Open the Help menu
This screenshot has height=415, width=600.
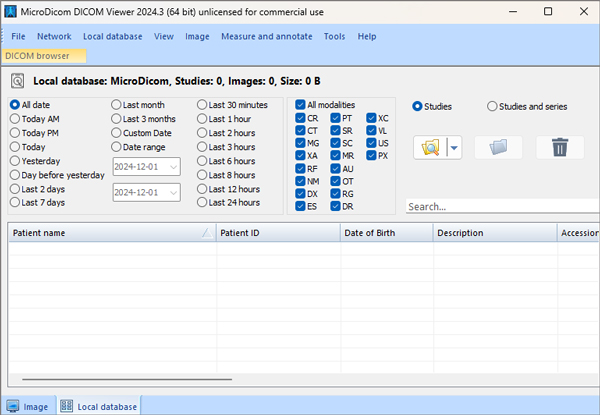(367, 36)
